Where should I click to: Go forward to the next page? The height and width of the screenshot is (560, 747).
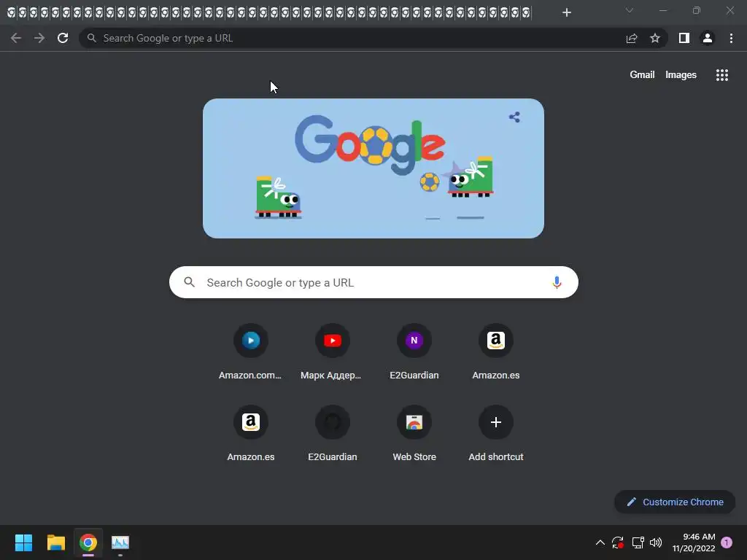pyautogui.click(x=39, y=38)
